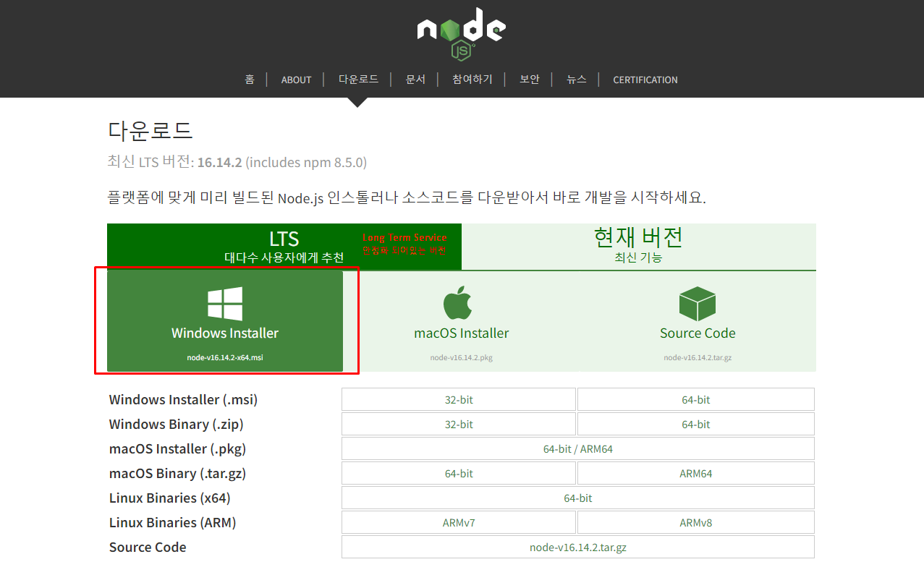Open the ABOUT menu item
The image size is (924, 575).
point(296,80)
